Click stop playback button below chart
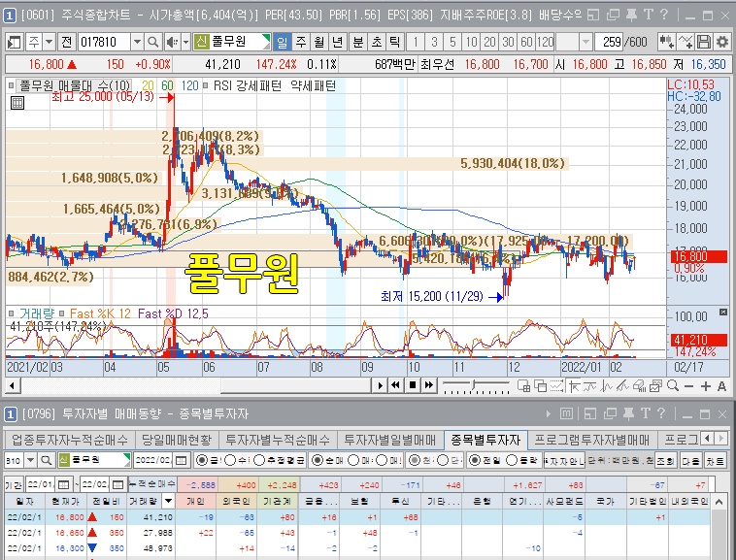This screenshot has height=560, width=736. point(412,385)
